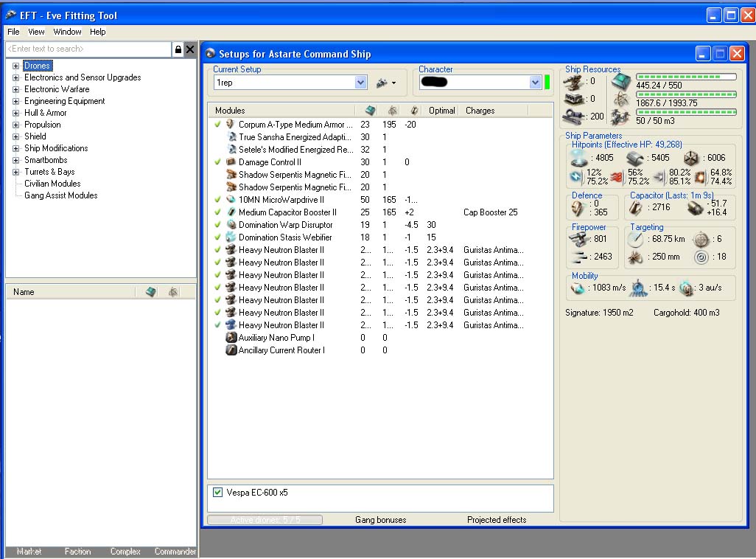This screenshot has height=559, width=756.
Task: Click the 10MN MicroWarpdrive II icon
Action: [231, 199]
